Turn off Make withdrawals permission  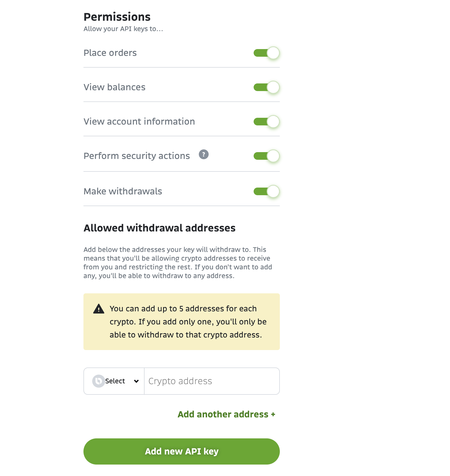pos(266,192)
